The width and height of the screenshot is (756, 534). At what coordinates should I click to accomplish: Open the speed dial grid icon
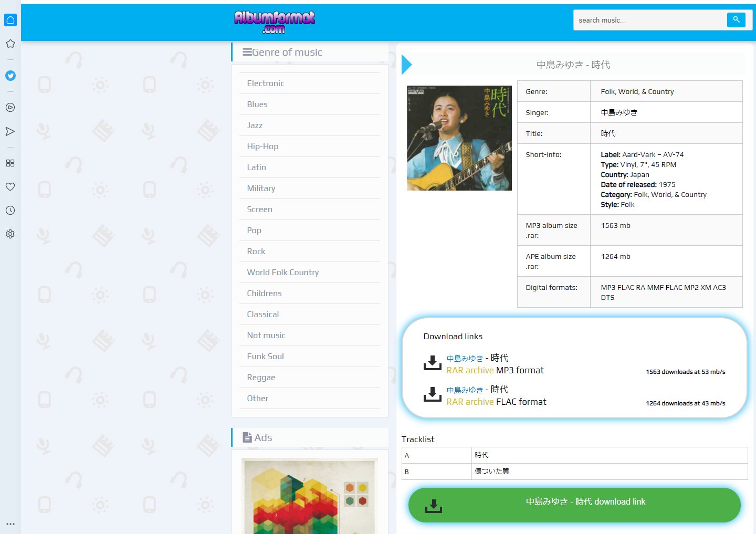pos(10,163)
